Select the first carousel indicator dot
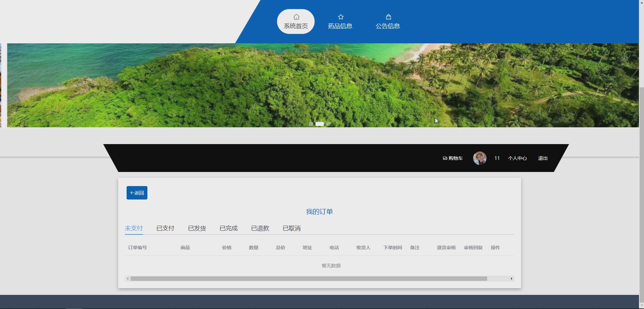Image resolution: width=644 pixels, height=309 pixels. click(x=311, y=124)
